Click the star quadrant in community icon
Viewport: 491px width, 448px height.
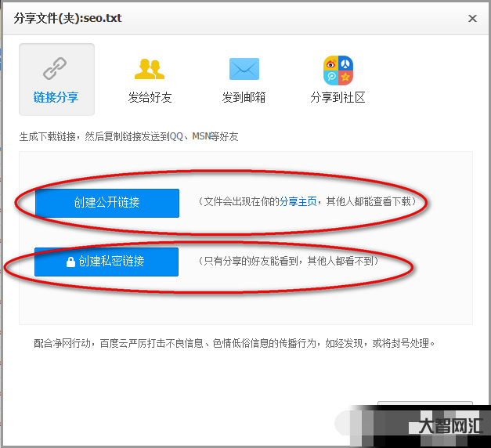click(x=345, y=77)
